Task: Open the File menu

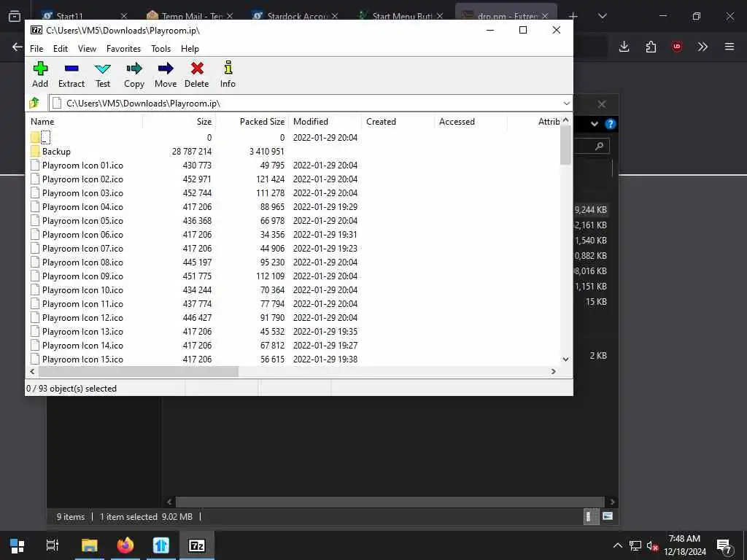Action: coord(36,49)
